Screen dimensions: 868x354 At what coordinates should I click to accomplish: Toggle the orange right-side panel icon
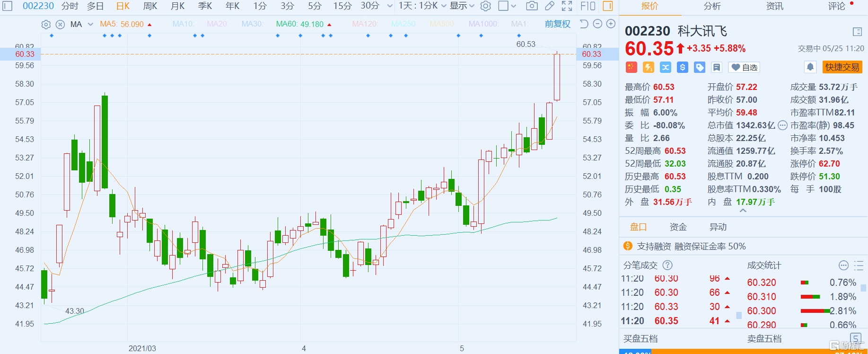(608, 6)
